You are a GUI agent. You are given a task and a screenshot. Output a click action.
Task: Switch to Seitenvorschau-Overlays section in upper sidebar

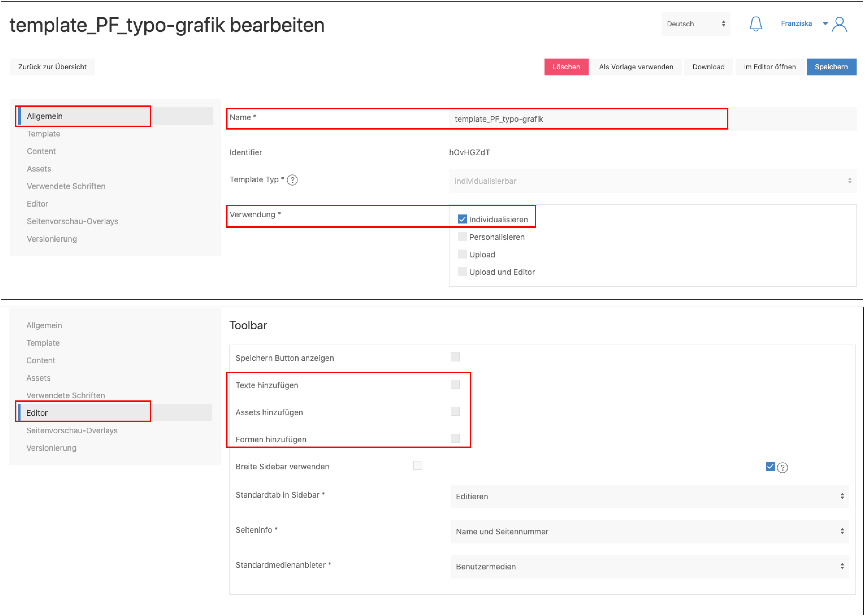pos(73,221)
